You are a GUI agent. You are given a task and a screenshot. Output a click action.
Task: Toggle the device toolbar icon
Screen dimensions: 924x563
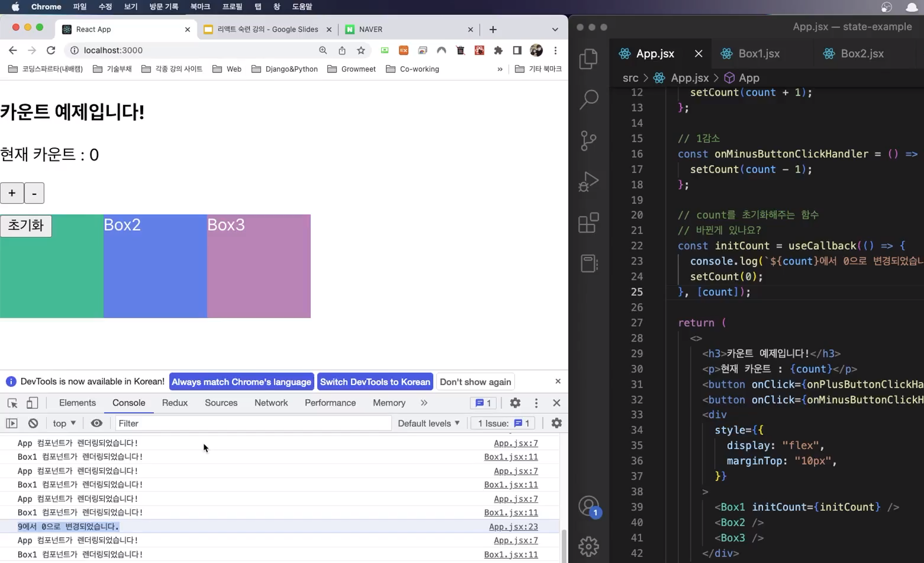[32, 403]
